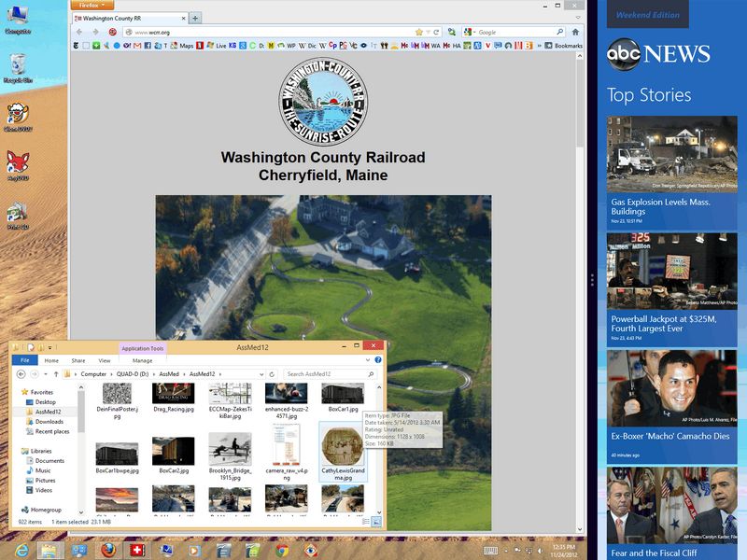
Task: Click the Search AssMed12 field
Action: coord(330,374)
